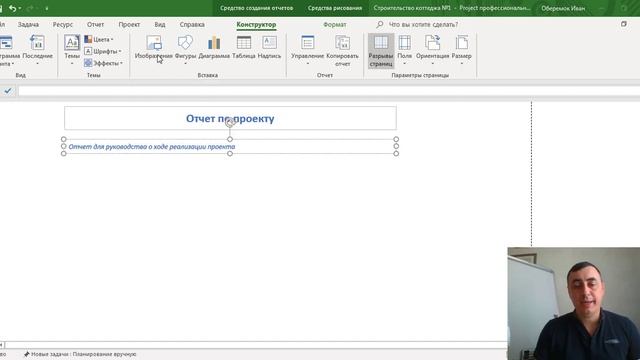Image resolution: width=640 pixels, height=360 pixels.
Task: Click the user name Оберемок Иван
Action: (563, 8)
